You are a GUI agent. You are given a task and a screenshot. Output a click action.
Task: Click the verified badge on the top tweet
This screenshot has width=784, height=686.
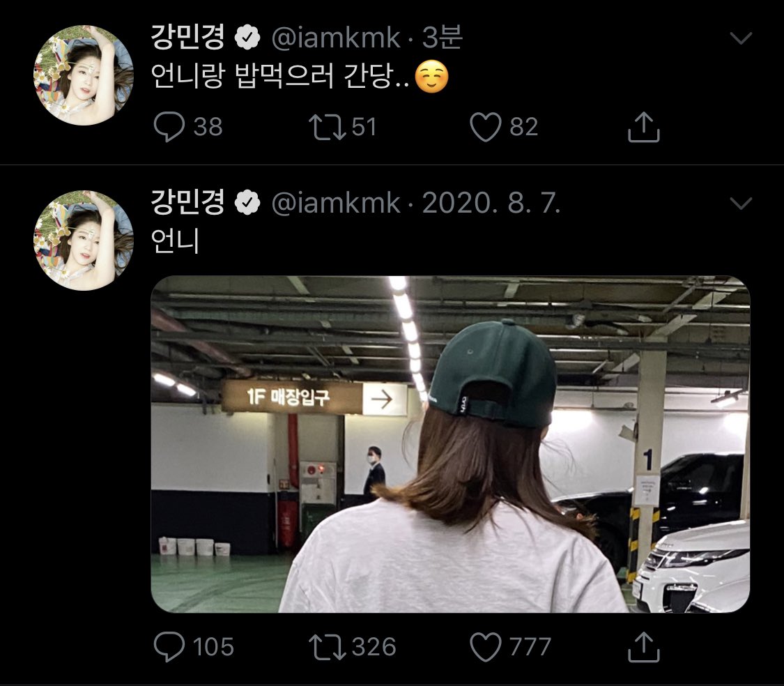247,39
